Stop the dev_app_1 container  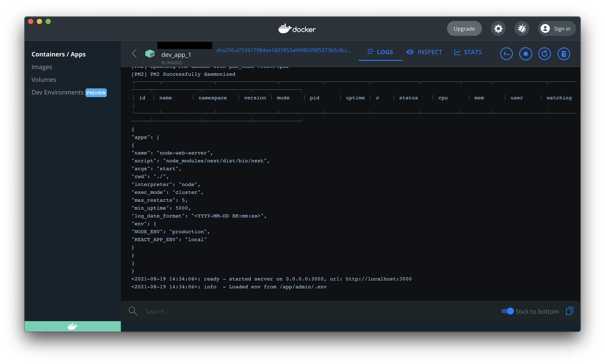click(x=525, y=54)
